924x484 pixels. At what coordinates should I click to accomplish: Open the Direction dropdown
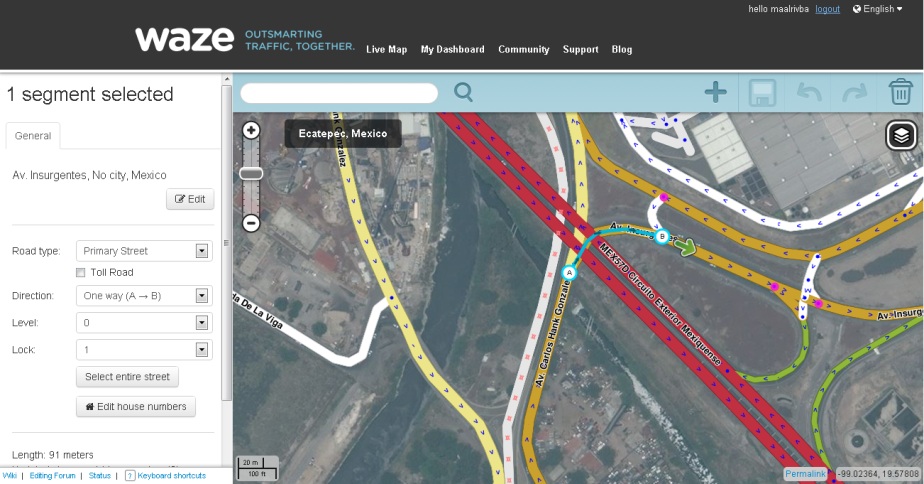(x=144, y=296)
